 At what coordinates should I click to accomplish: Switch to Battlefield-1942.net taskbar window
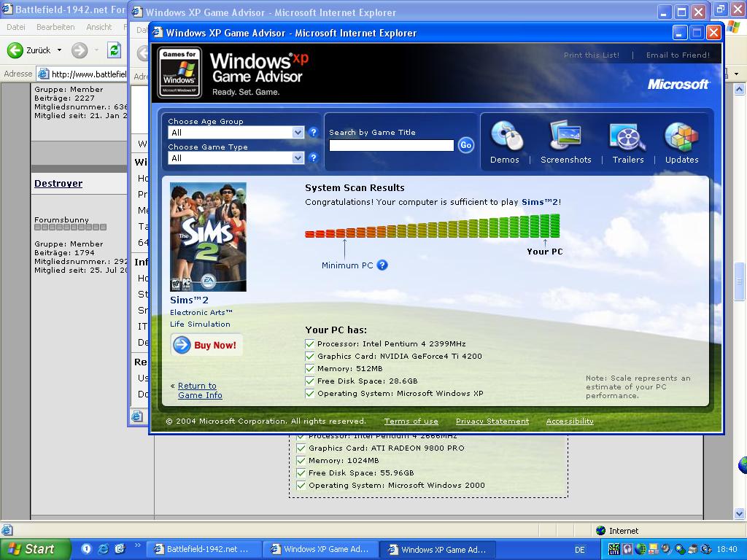point(203,550)
